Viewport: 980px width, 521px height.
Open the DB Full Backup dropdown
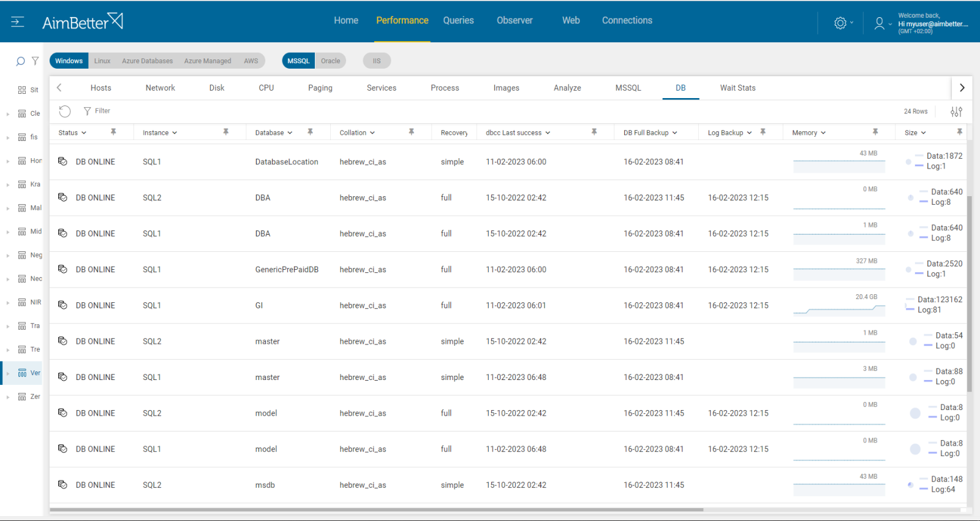click(675, 133)
